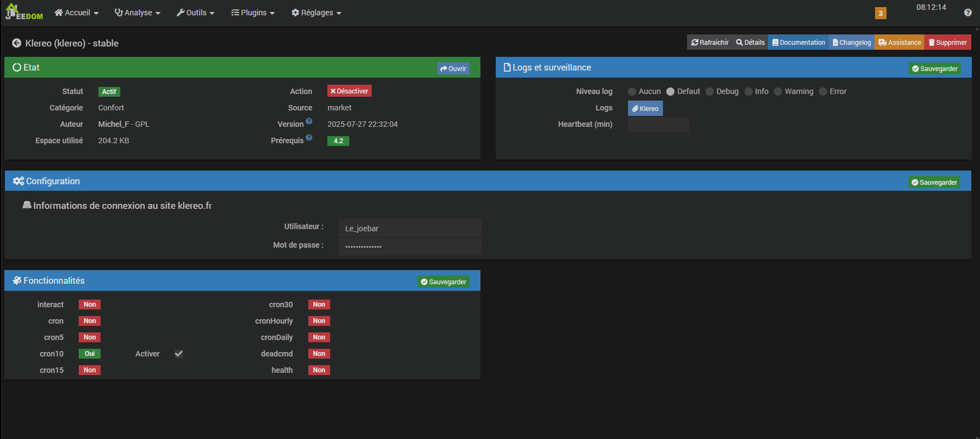Click the Non badge next to cron30
The height and width of the screenshot is (439, 980).
point(319,305)
